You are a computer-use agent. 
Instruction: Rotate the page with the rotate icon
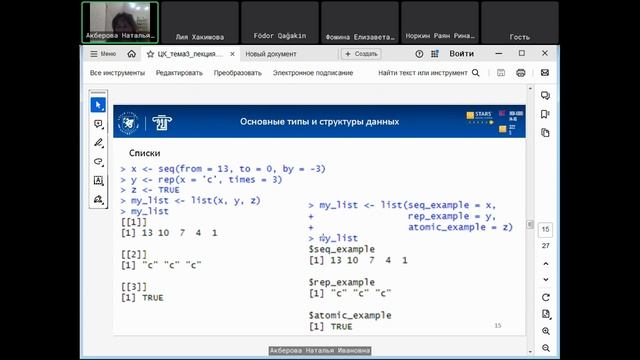(546, 298)
